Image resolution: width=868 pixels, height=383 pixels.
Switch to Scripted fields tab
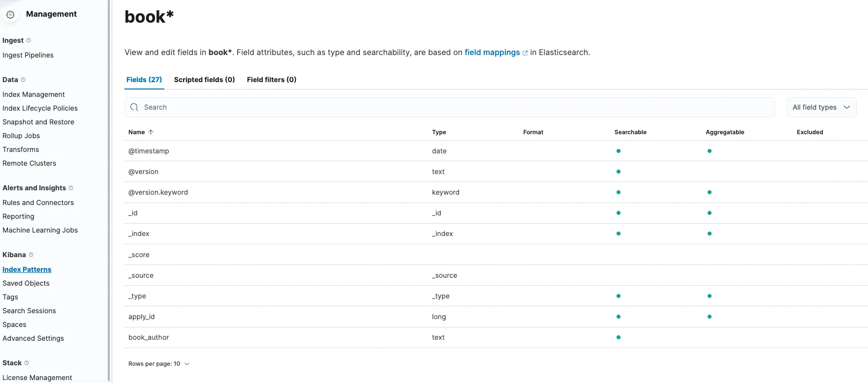point(204,80)
